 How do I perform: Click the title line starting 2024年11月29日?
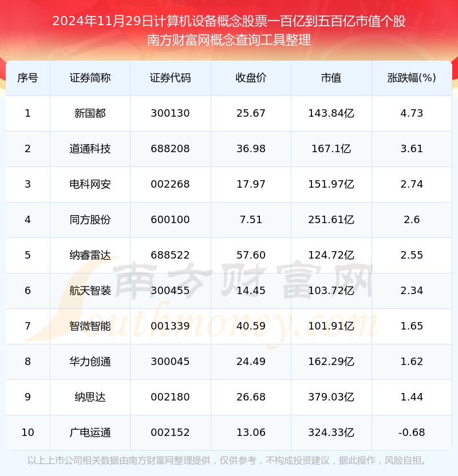click(229, 21)
